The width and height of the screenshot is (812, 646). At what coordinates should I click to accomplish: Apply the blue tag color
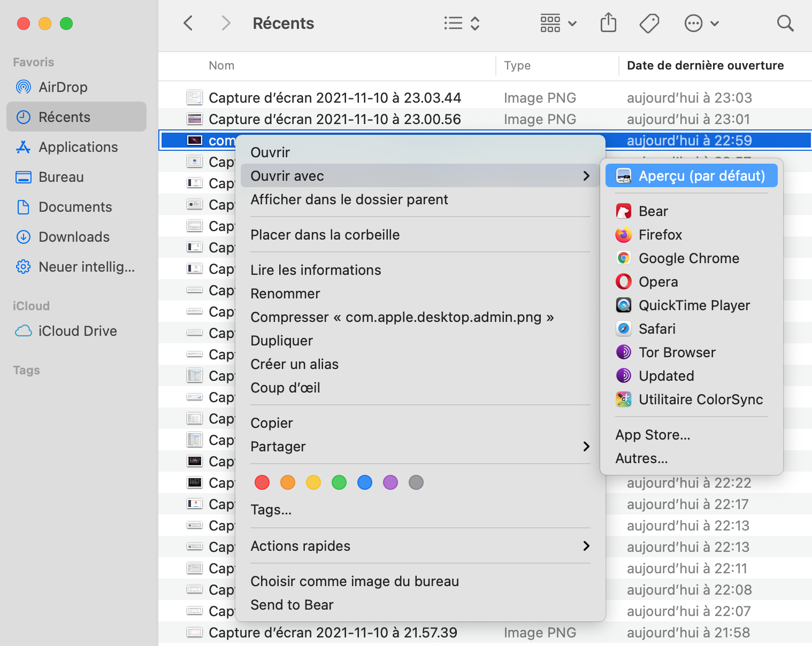tap(365, 482)
